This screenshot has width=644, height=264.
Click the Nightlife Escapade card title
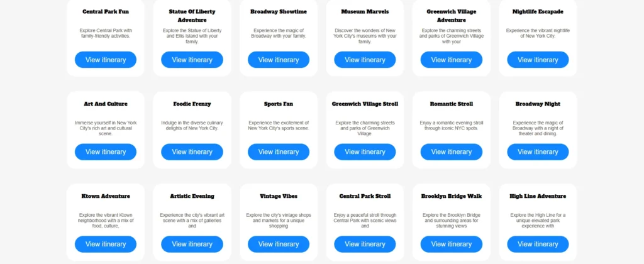click(538, 11)
